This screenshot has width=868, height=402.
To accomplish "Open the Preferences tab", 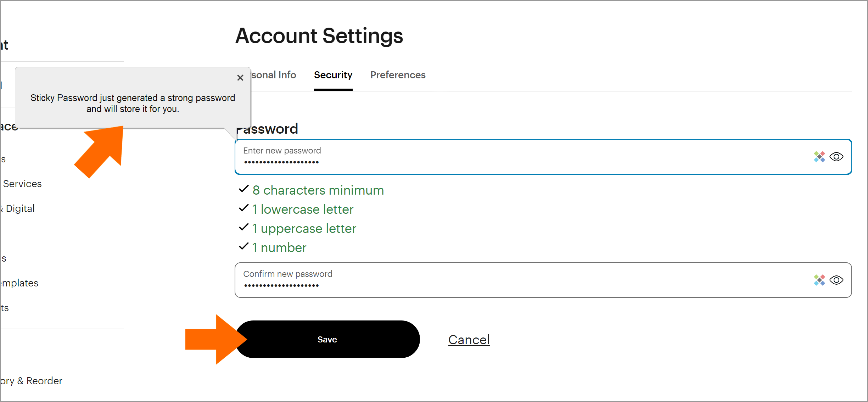I will click(x=398, y=75).
